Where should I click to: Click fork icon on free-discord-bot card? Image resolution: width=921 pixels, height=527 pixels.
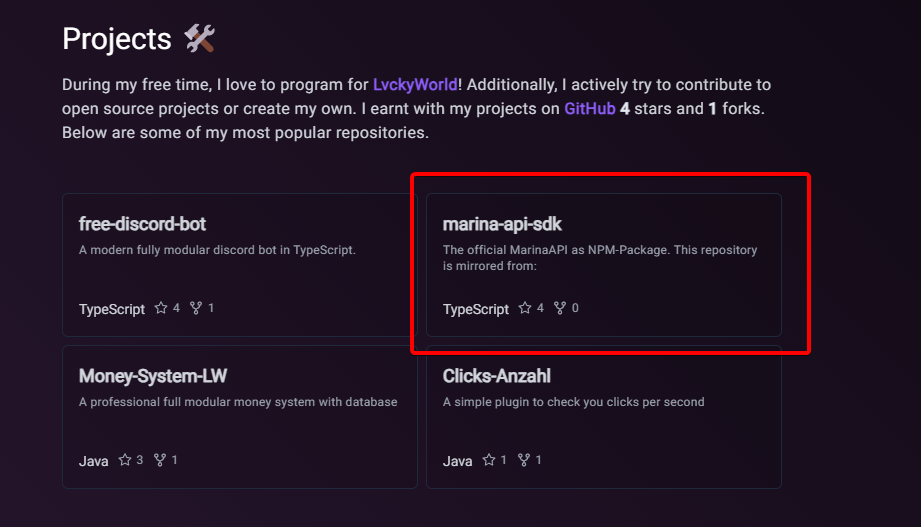point(196,308)
